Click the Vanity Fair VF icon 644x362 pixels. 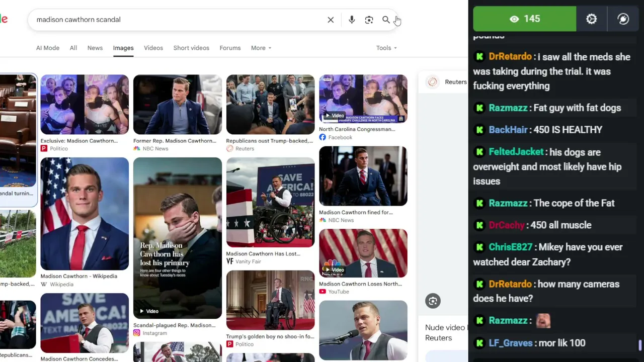point(229,261)
